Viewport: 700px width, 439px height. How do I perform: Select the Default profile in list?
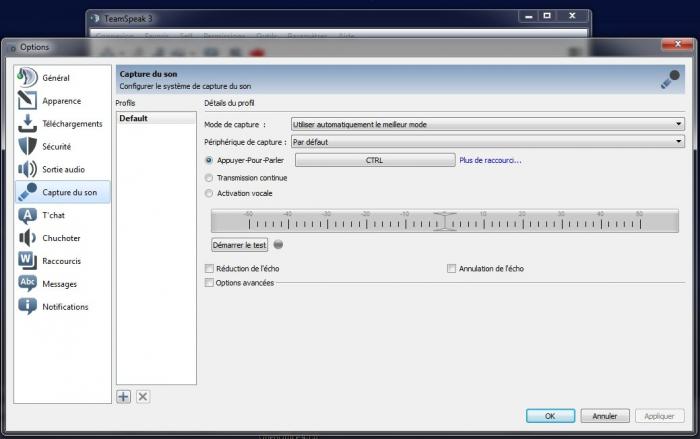click(156, 118)
